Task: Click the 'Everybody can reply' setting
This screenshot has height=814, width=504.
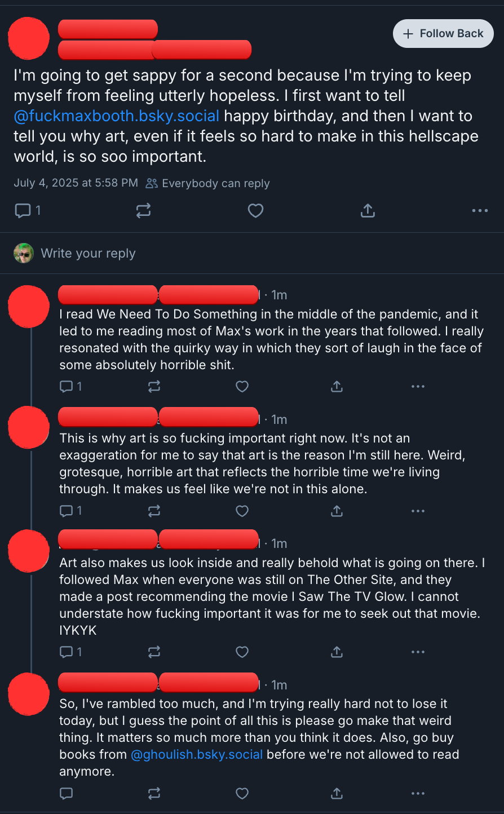Action: click(x=208, y=183)
